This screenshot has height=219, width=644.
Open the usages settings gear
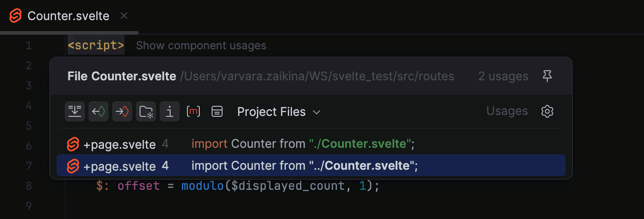point(547,111)
